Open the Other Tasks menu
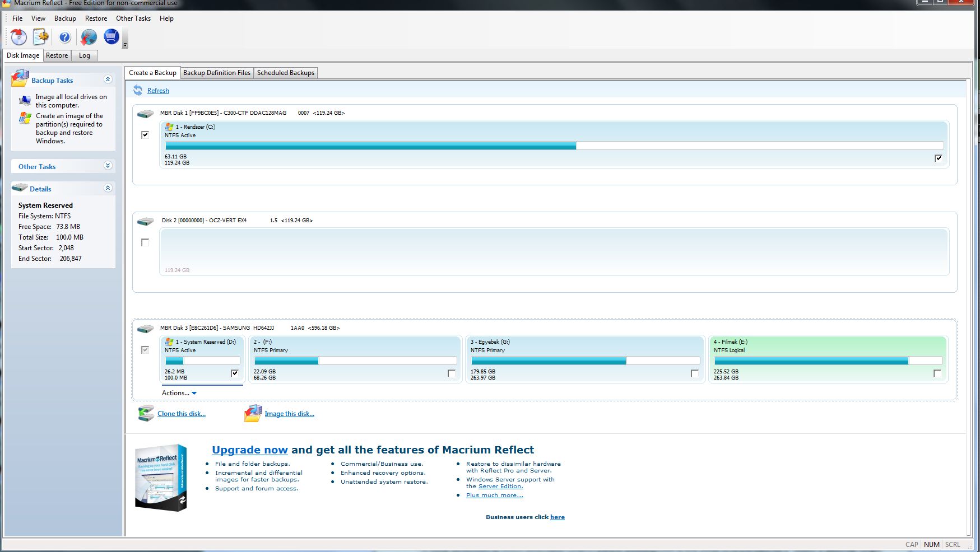Image resolution: width=980 pixels, height=552 pixels. (x=133, y=18)
